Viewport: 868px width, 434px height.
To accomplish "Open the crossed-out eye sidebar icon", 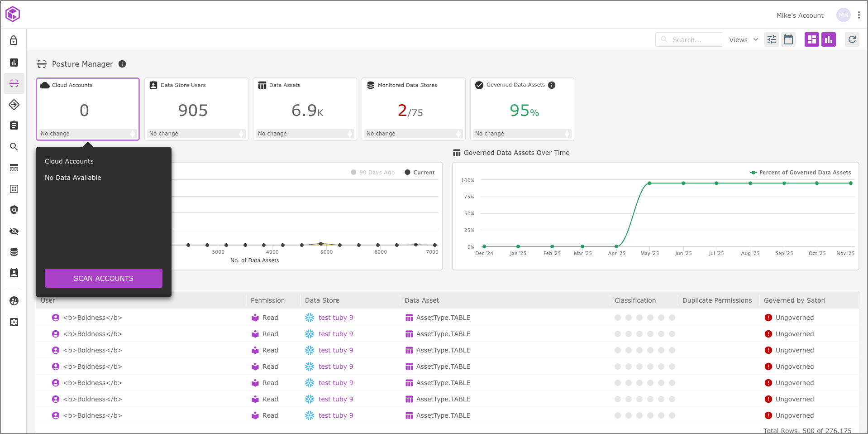I will pyautogui.click(x=14, y=231).
